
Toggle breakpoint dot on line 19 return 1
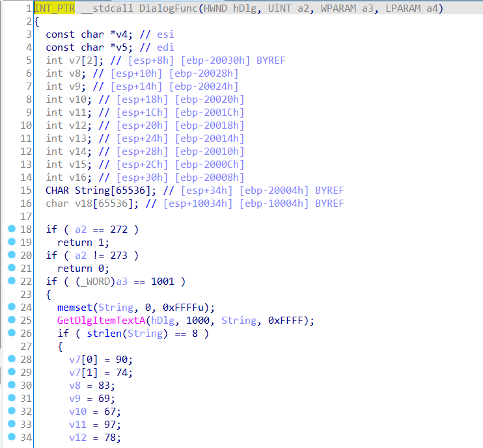point(11,243)
